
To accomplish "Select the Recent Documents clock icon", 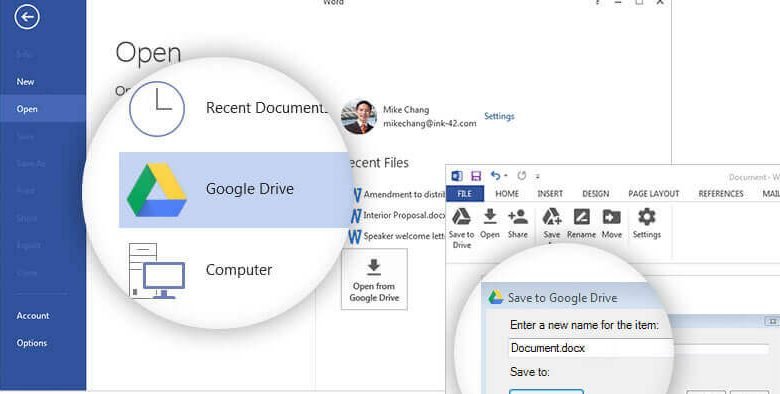I will tap(157, 108).
